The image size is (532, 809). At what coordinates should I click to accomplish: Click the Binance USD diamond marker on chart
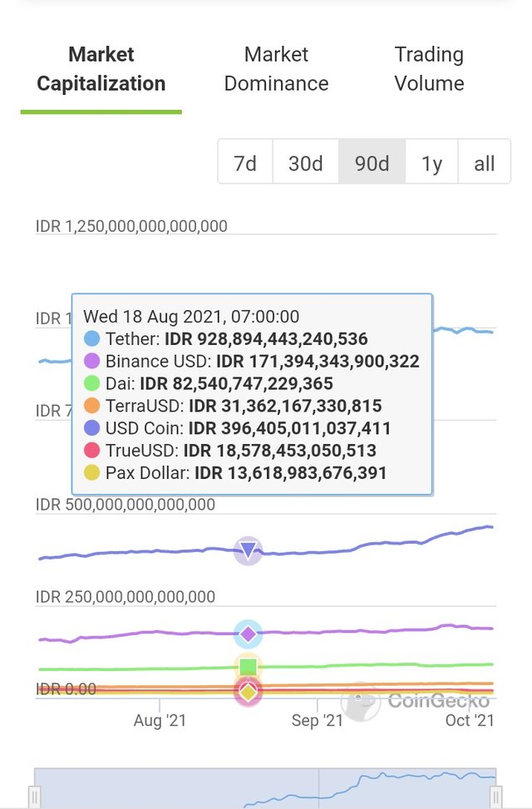coord(249,634)
